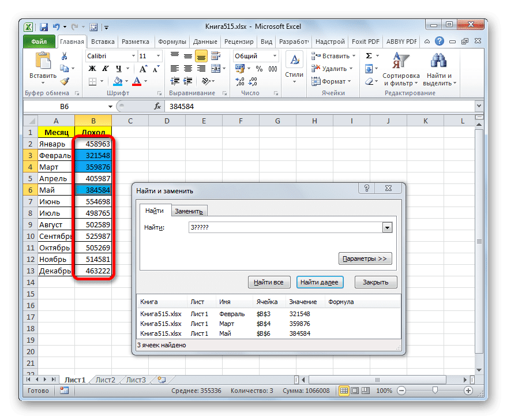Expand the formula bar
Viewport: 507px width, 420px height.
[479, 106]
